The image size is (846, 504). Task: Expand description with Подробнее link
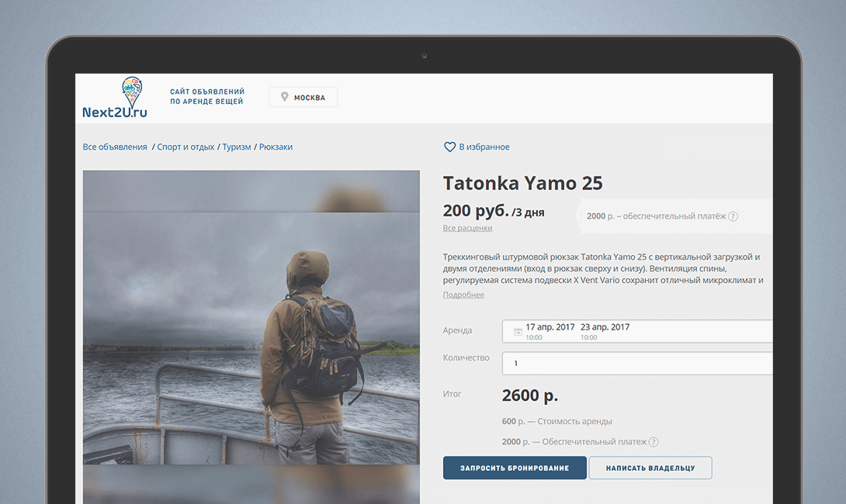463,295
